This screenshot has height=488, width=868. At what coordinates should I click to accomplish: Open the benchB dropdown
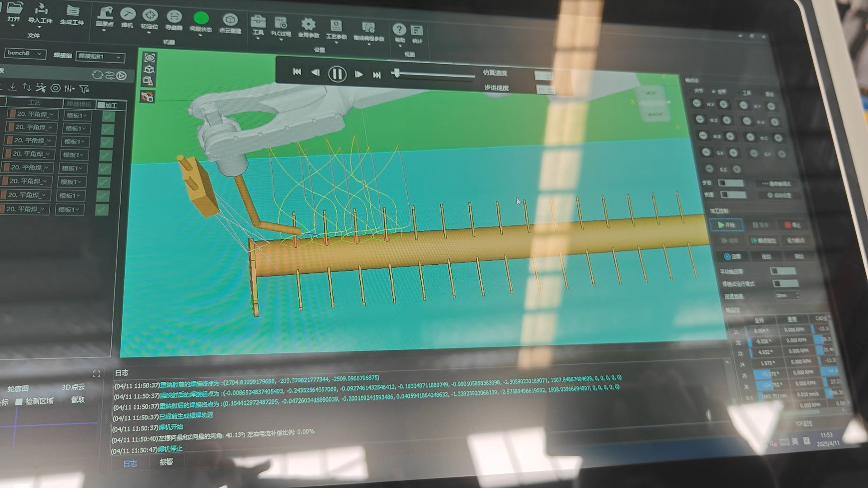tap(25, 53)
